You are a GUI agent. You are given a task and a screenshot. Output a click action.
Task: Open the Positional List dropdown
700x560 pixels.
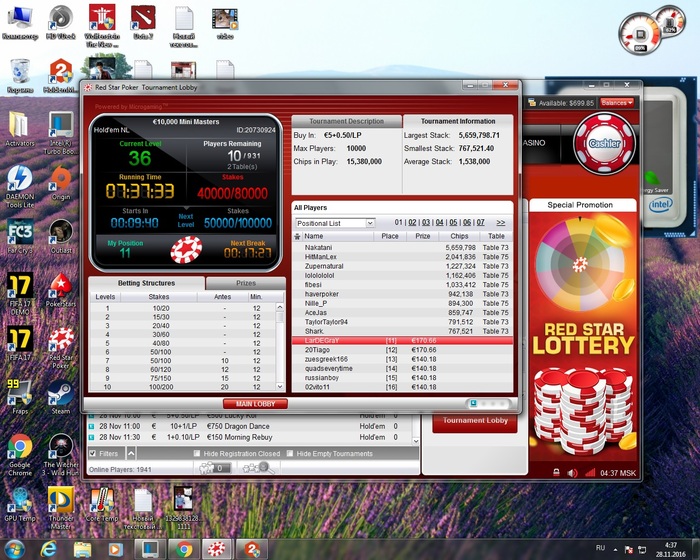pos(335,223)
